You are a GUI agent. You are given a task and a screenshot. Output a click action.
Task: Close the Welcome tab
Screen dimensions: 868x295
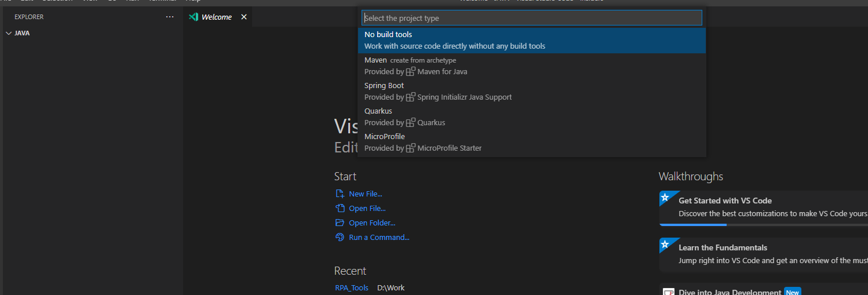pos(244,17)
